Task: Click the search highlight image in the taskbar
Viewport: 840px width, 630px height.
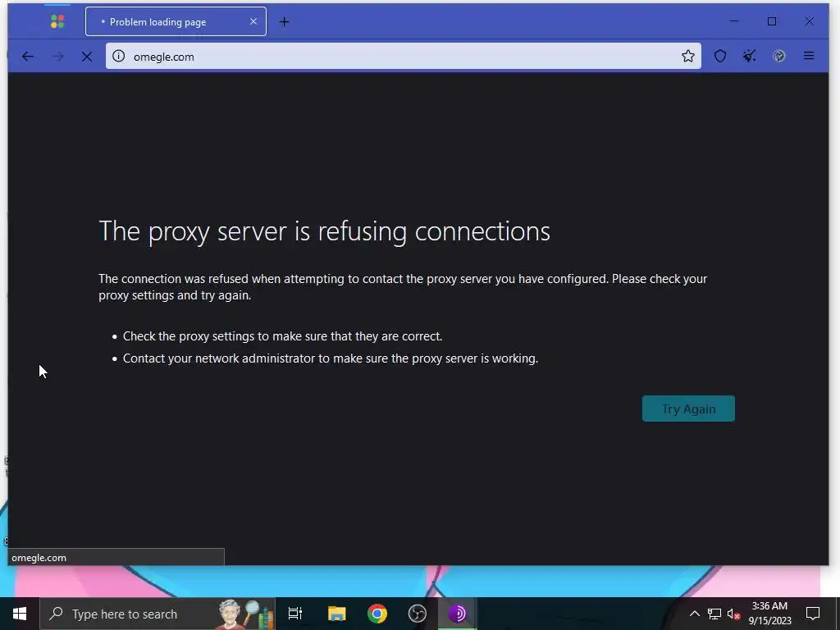Action: coord(246,614)
